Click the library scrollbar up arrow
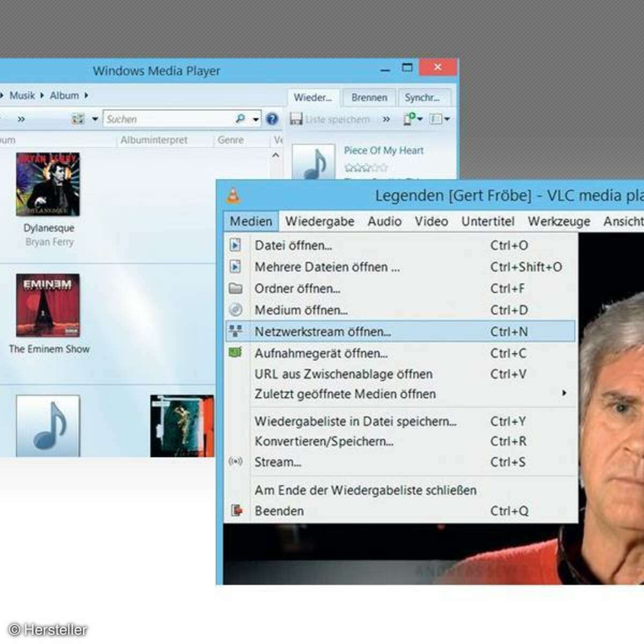This screenshot has width=644, height=644. 276,155
